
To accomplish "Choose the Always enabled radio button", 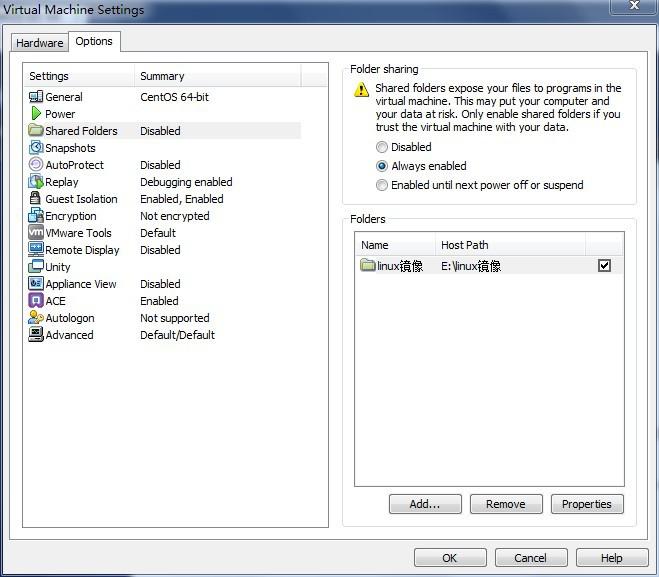I will (382, 166).
